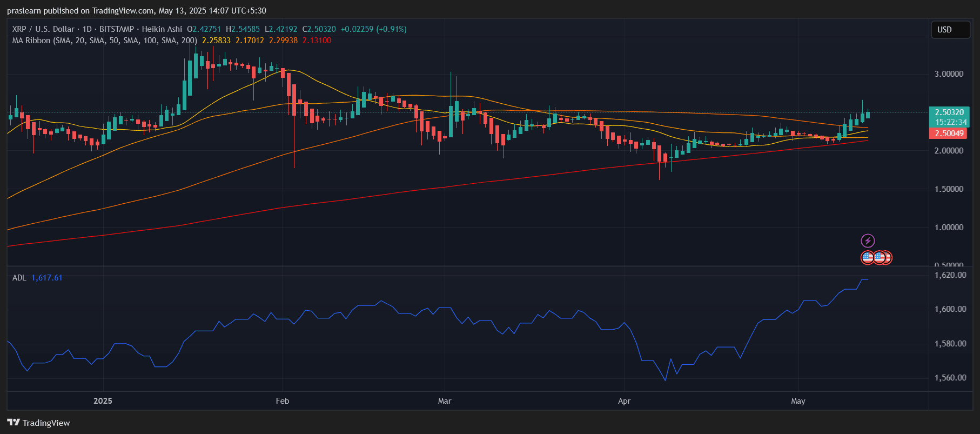Click the XRP / U.S. Dollar symbol title
This screenshot has height=434, width=980.
[43, 29]
